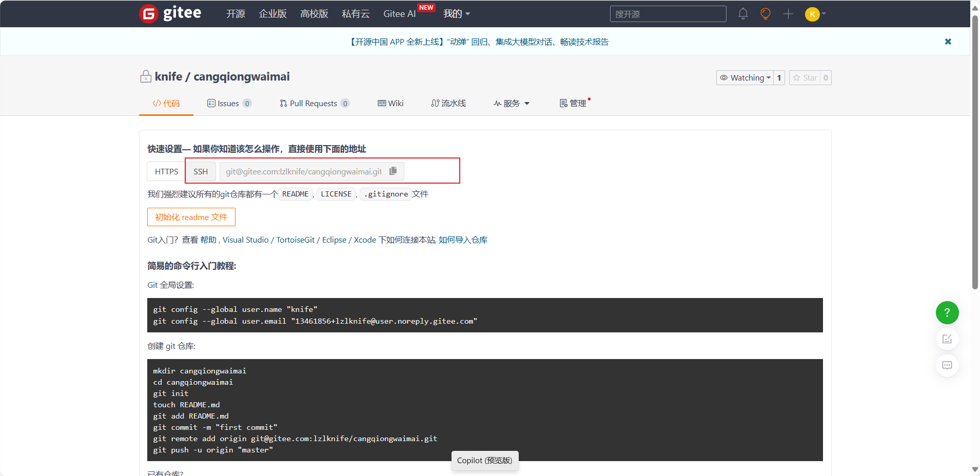Screen dimensions: 980x476
Task: Open the Xcode link
Action: click(x=365, y=240)
